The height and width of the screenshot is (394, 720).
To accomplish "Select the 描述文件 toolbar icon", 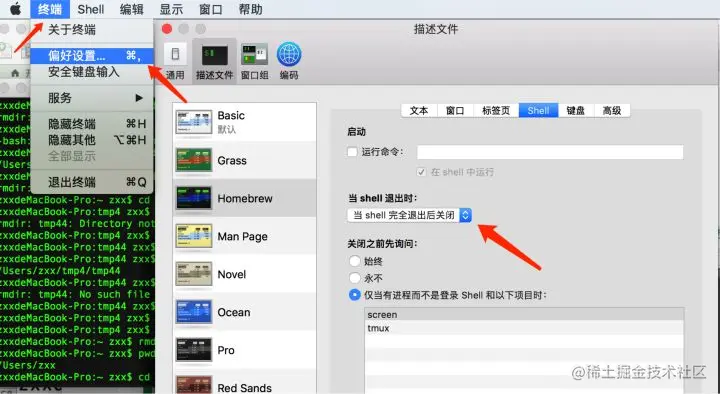I will (214, 61).
